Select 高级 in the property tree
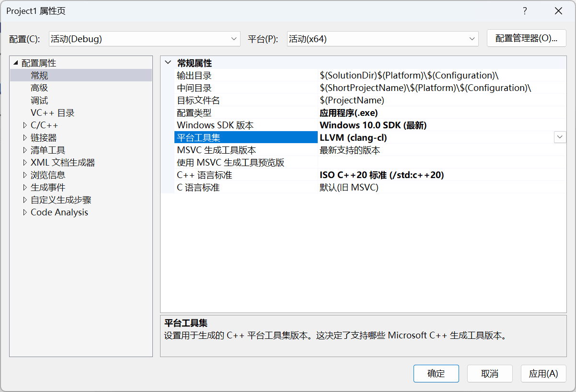The width and height of the screenshot is (576, 392). pos(39,88)
